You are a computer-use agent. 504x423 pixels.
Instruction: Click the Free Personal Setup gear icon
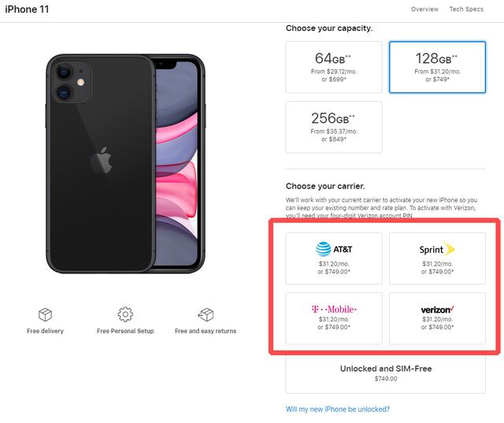[125, 314]
